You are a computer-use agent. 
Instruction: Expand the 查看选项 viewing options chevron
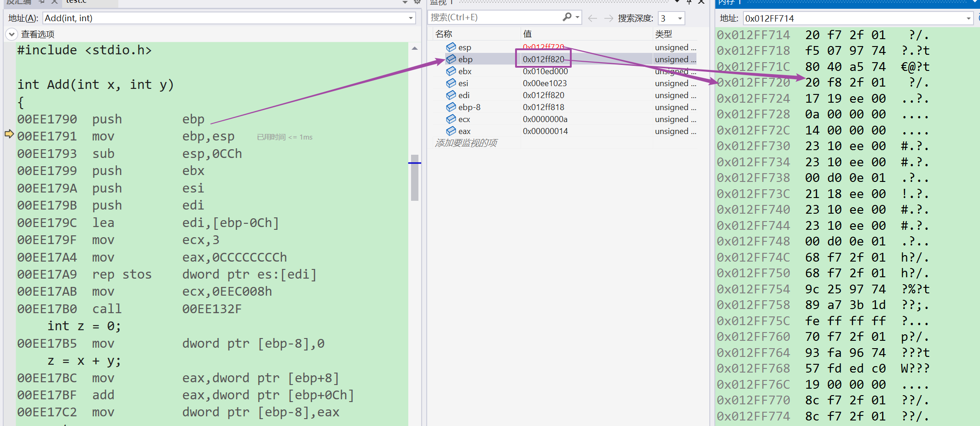tap(12, 34)
